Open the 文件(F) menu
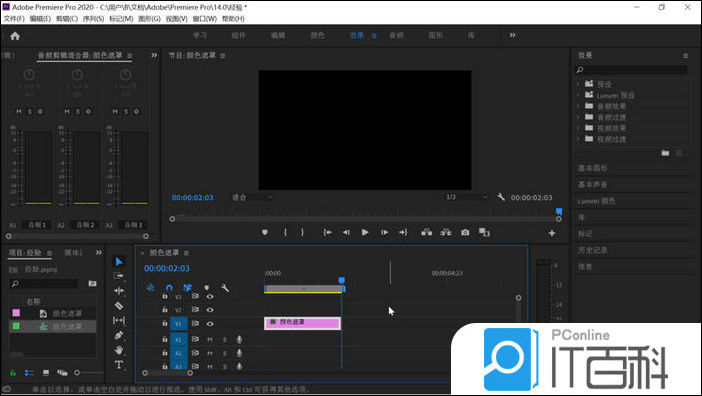Screen dimensions: 702x396 pos(14,19)
